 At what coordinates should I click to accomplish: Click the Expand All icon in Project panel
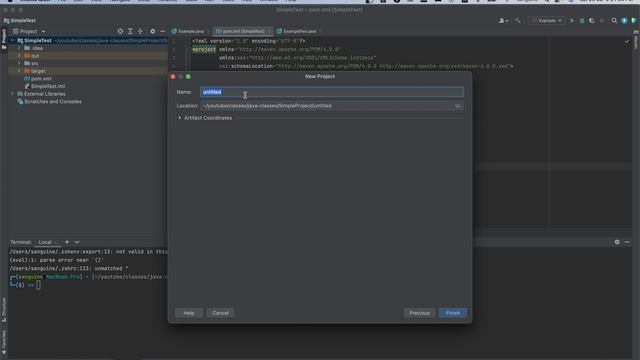tap(130, 31)
